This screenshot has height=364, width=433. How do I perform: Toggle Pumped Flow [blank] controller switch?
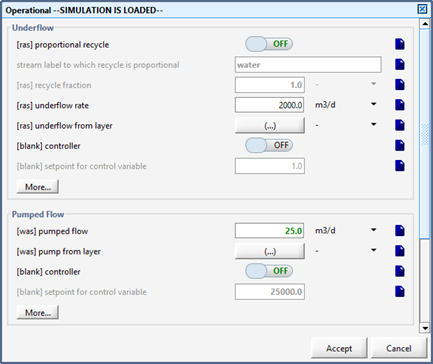pyautogui.click(x=269, y=271)
